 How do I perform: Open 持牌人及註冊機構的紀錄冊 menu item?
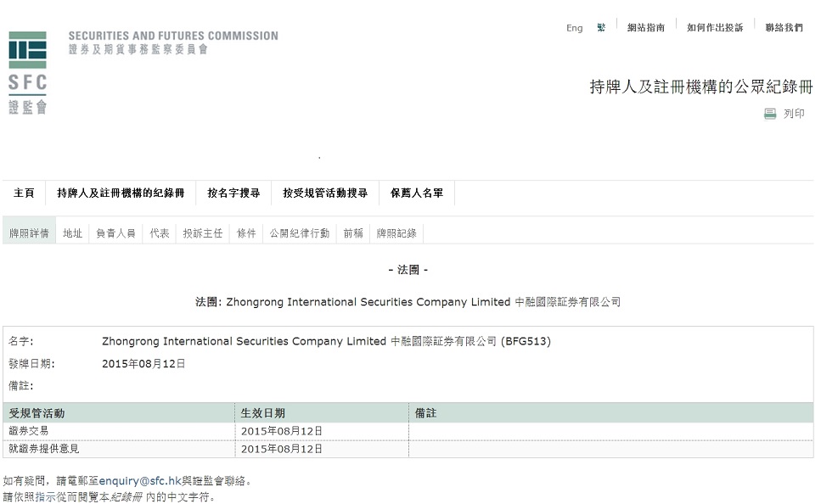(121, 193)
